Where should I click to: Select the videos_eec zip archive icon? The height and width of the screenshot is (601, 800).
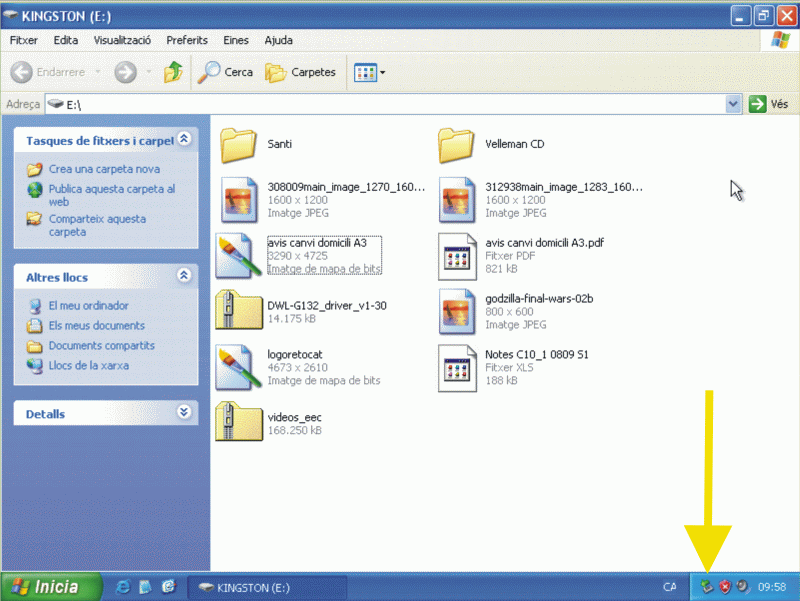tap(238, 422)
